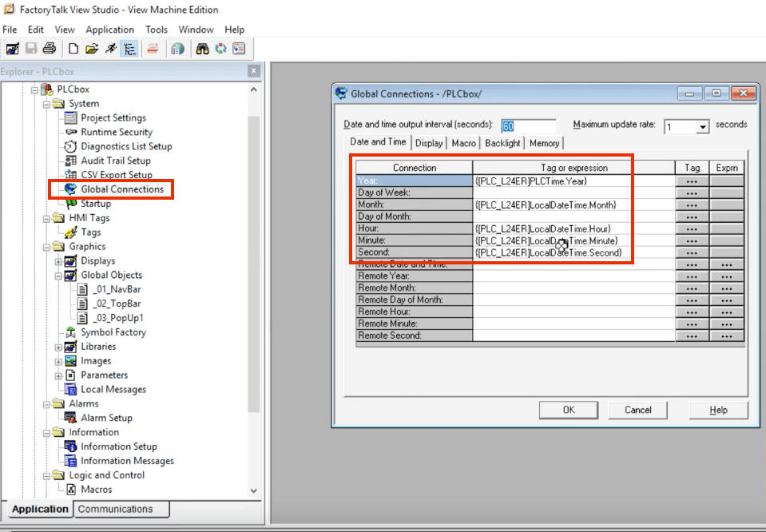The height and width of the screenshot is (532, 766).
Task: Click the Print toolbar icon
Action: click(50, 49)
